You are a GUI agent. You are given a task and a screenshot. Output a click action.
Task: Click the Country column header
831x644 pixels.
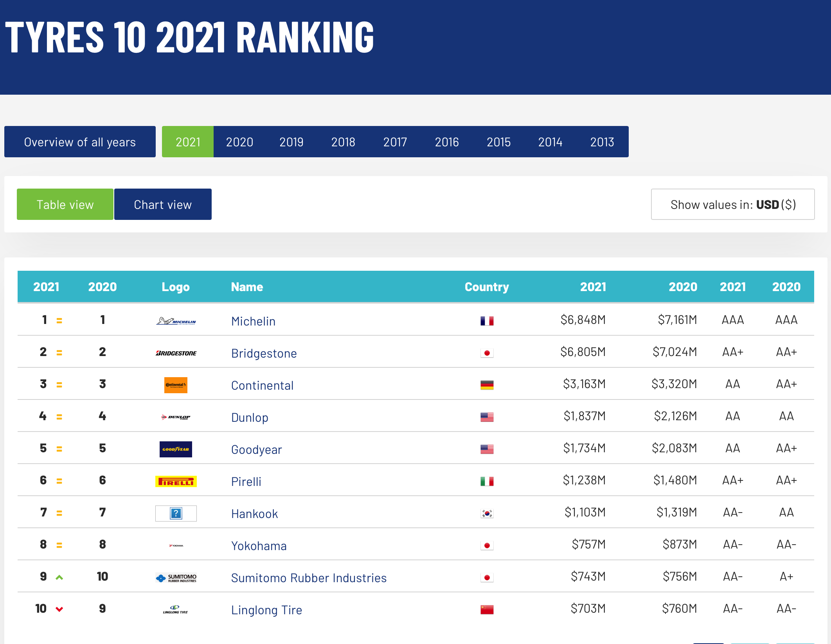coord(487,287)
